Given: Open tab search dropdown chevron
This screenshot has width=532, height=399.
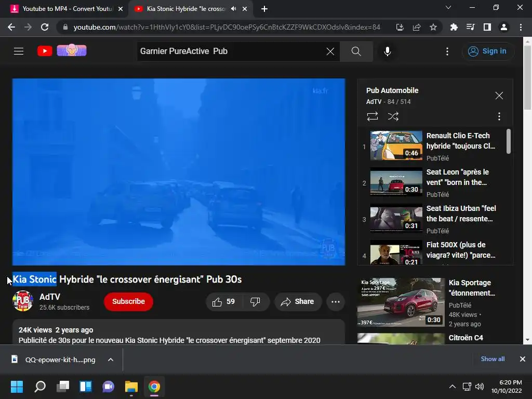Looking at the screenshot, I should coord(448,7).
